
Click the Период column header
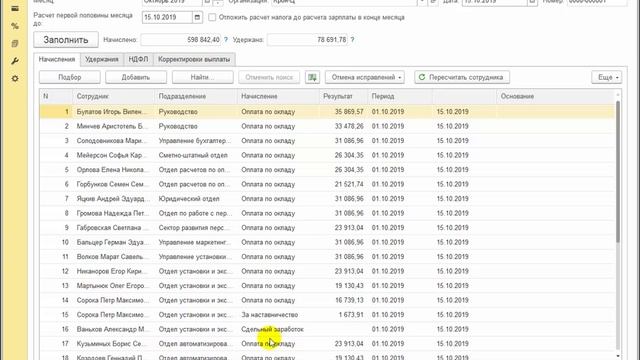(x=400, y=96)
